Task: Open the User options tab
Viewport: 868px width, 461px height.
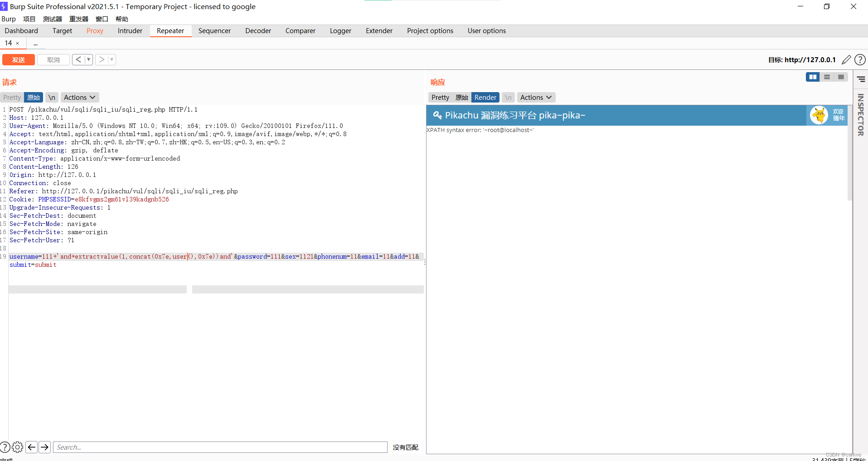Action: (487, 31)
